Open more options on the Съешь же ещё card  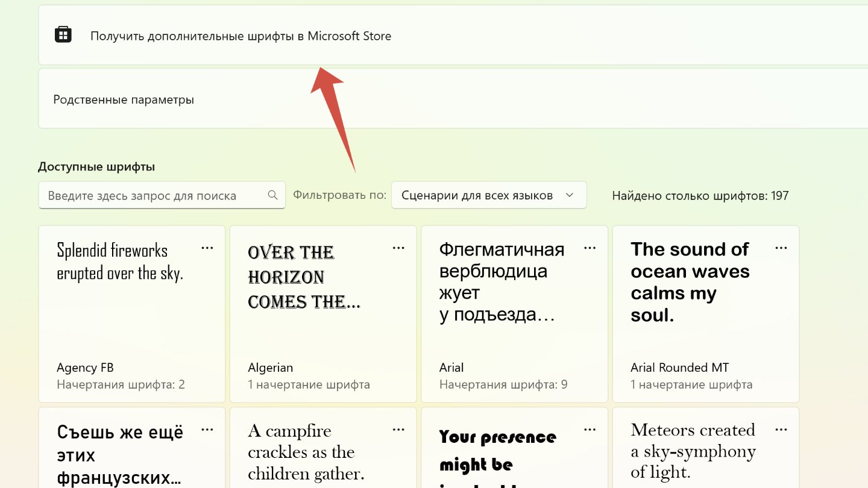tap(207, 430)
